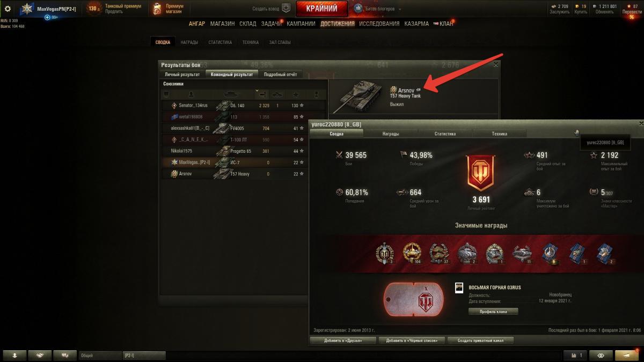Click the Профиль клана button
The height and width of the screenshot is (362, 644).
[x=493, y=311]
